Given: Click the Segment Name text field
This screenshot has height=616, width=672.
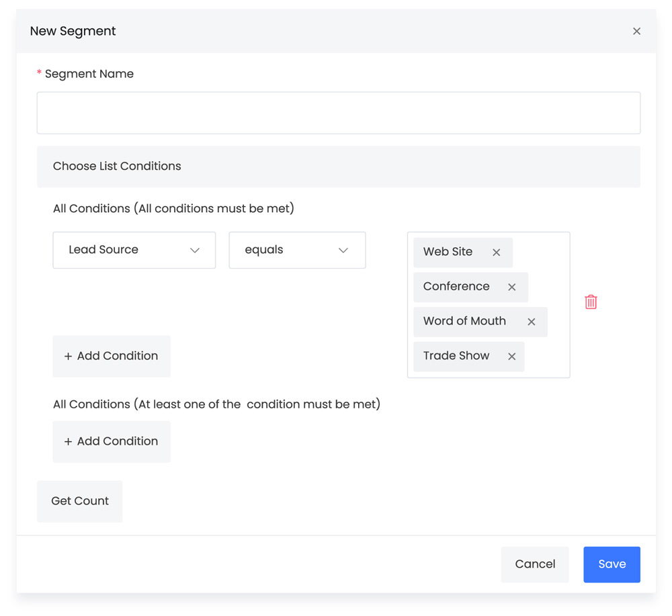Looking at the screenshot, I should tap(338, 113).
